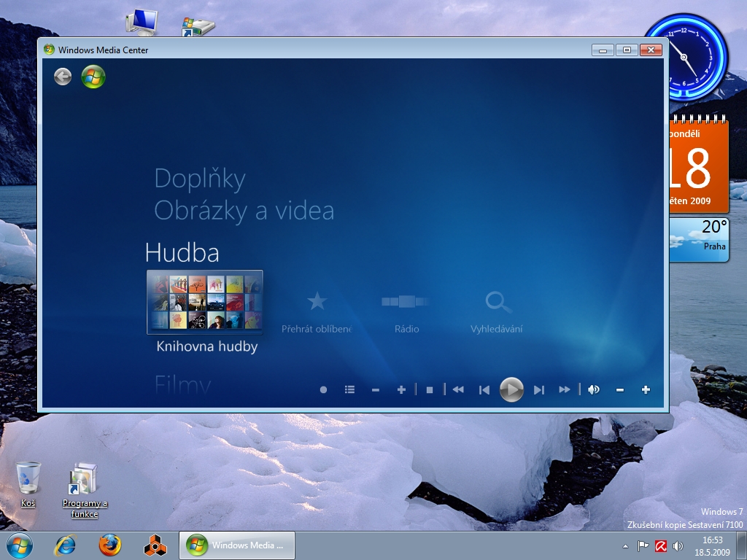Launch Internet Explorer from taskbar
The width and height of the screenshot is (747, 560).
click(x=65, y=545)
